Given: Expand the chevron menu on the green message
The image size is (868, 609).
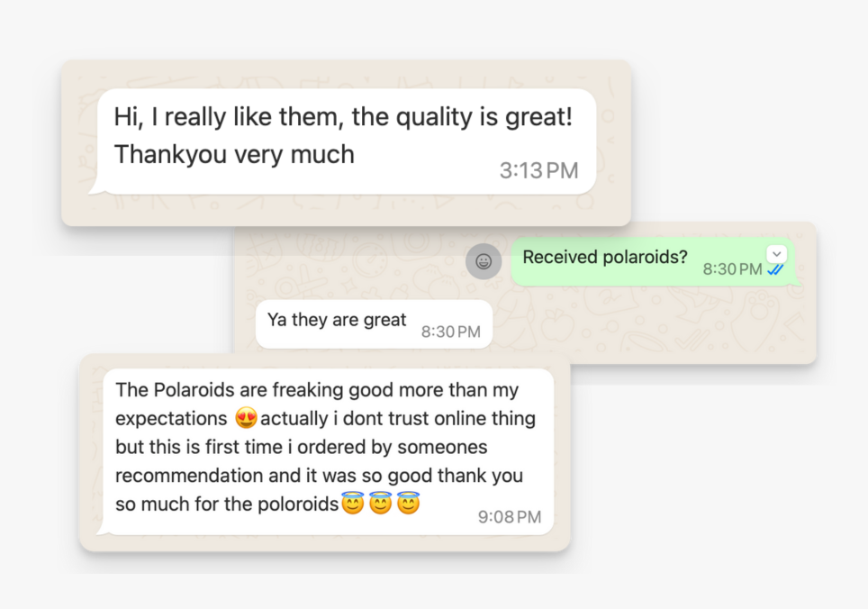Looking at the screenshot, I should point(777,254).
